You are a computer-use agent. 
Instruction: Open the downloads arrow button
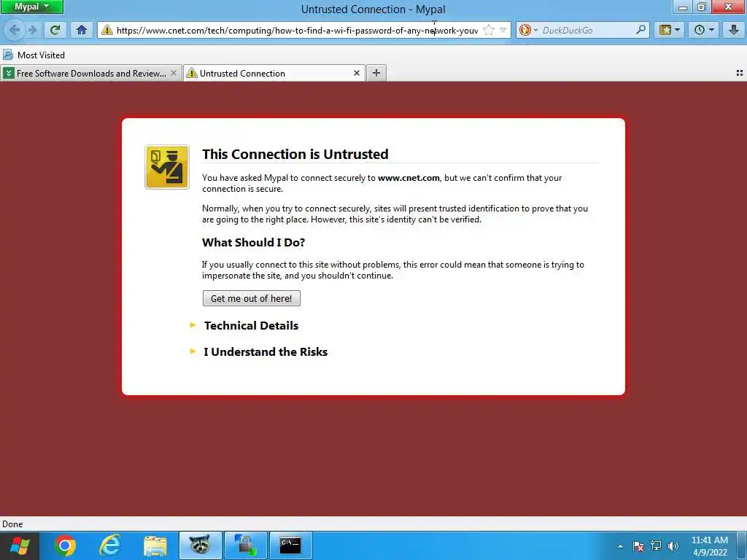pos(734,30)
